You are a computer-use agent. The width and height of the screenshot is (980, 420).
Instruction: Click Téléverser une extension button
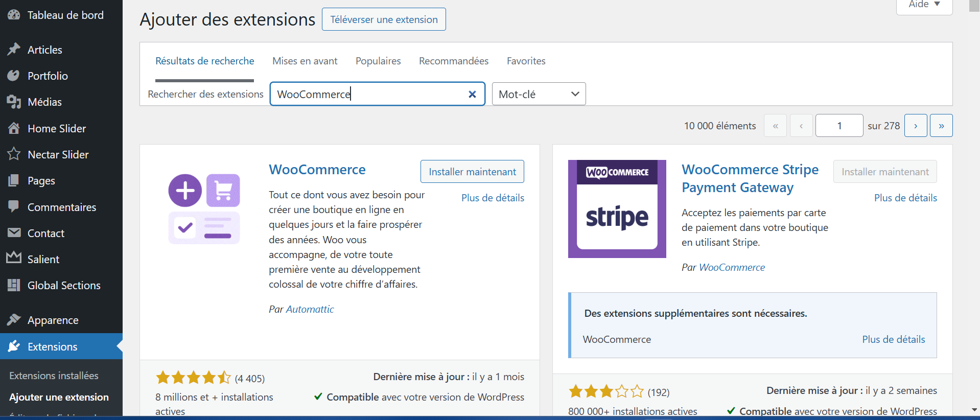pos(384,19)
